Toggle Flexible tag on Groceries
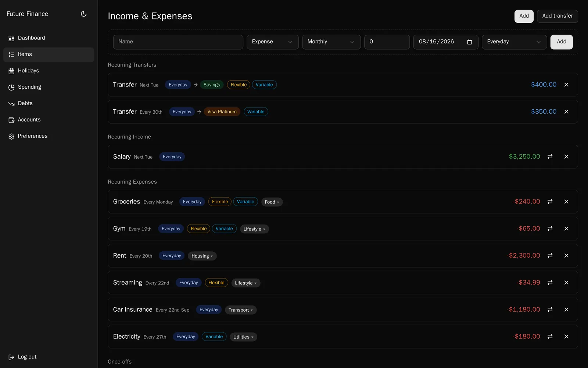The width and height of the screenshot is (588, 368). (x=220, y=202)
